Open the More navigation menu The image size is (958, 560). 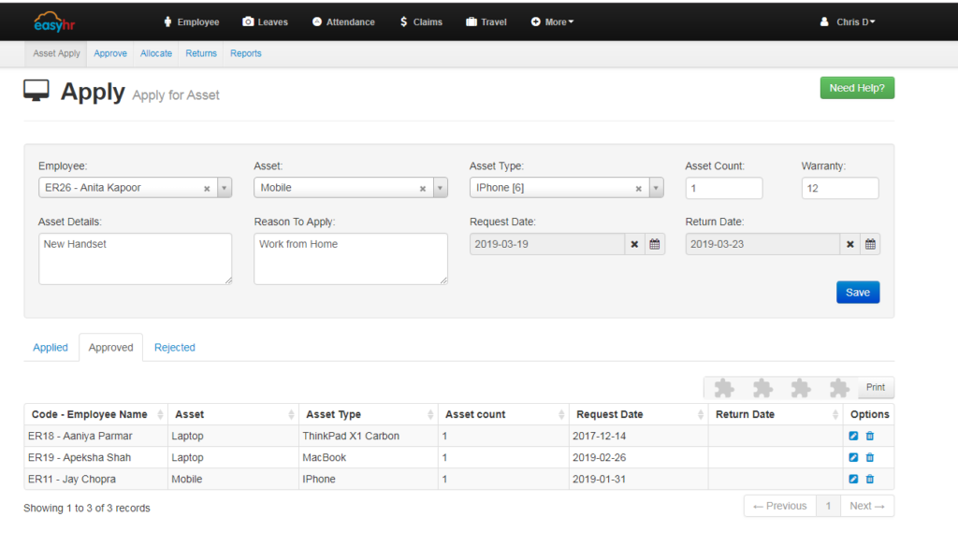(552, 22)
